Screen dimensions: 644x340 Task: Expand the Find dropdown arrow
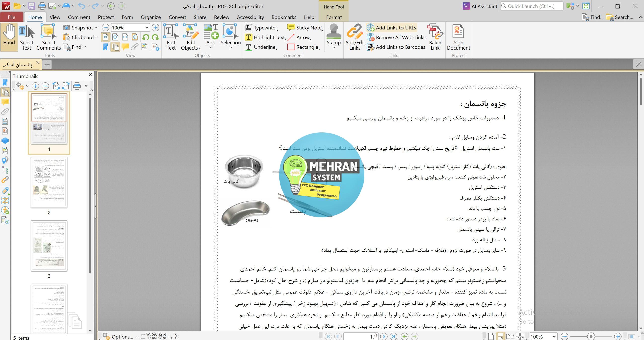[x=85, y=47]
